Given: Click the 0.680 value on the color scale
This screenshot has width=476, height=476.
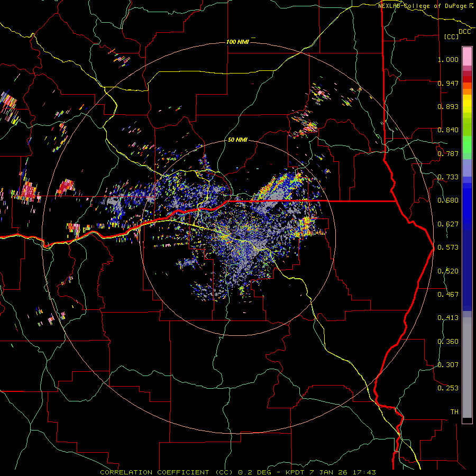Looking at the screenshot, I should click(448, 200).
